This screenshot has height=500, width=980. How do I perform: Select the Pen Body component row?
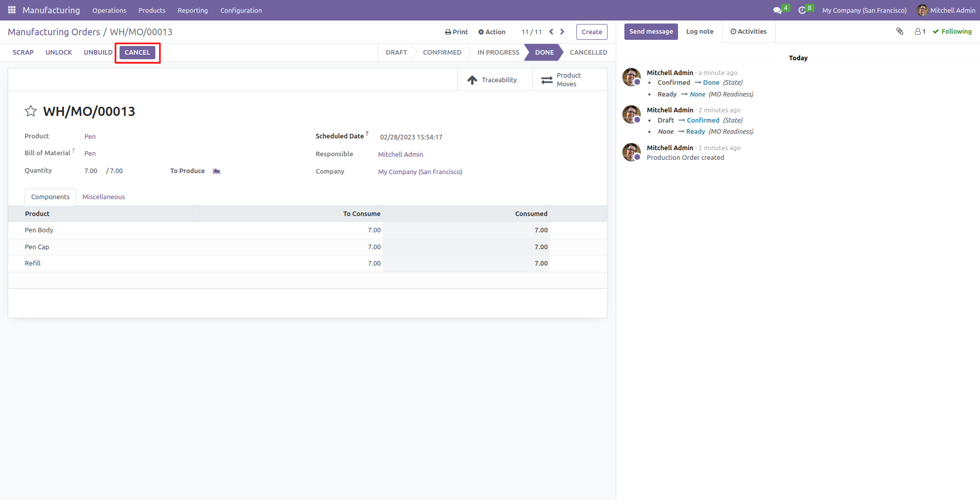pos(39,230)
